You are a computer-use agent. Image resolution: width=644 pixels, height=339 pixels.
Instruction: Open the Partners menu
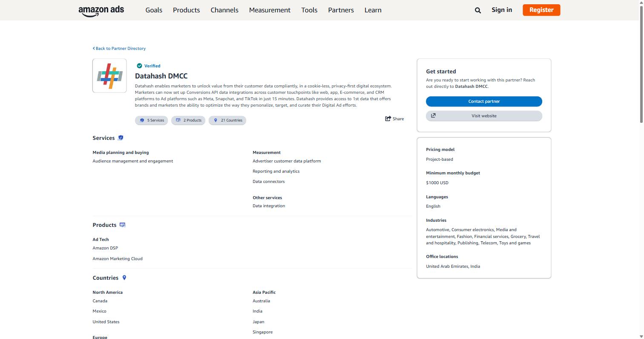tap(341, 10)
